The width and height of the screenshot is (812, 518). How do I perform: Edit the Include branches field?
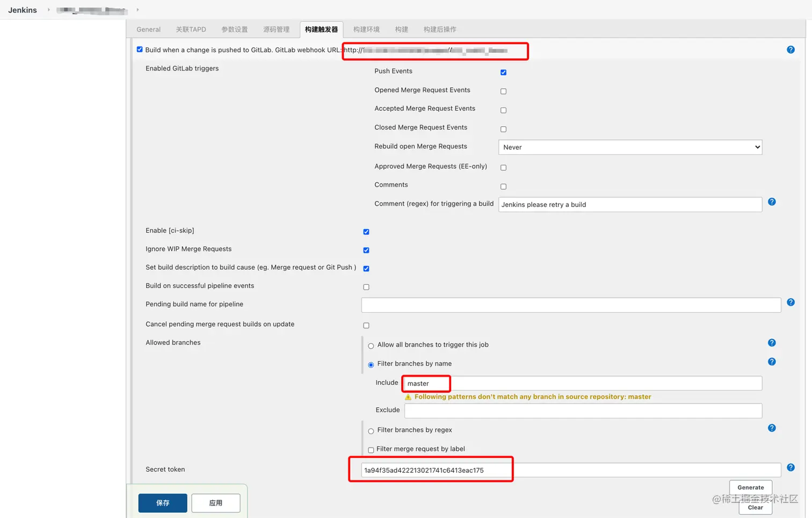tap(583, 383)
